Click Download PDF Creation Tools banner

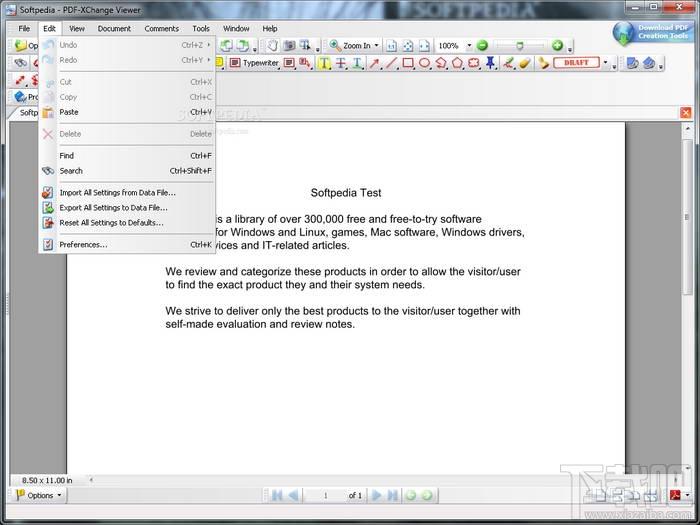click(652, 32)
